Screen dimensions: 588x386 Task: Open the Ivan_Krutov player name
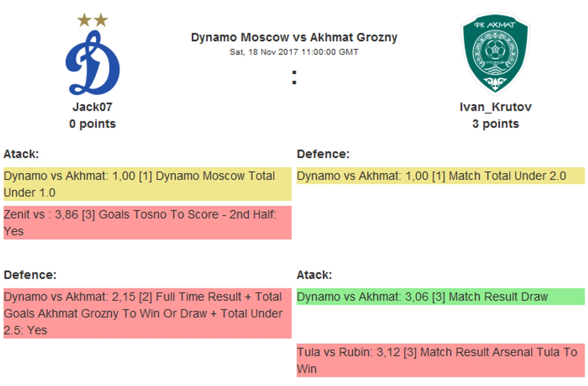(x=495, y=107)
